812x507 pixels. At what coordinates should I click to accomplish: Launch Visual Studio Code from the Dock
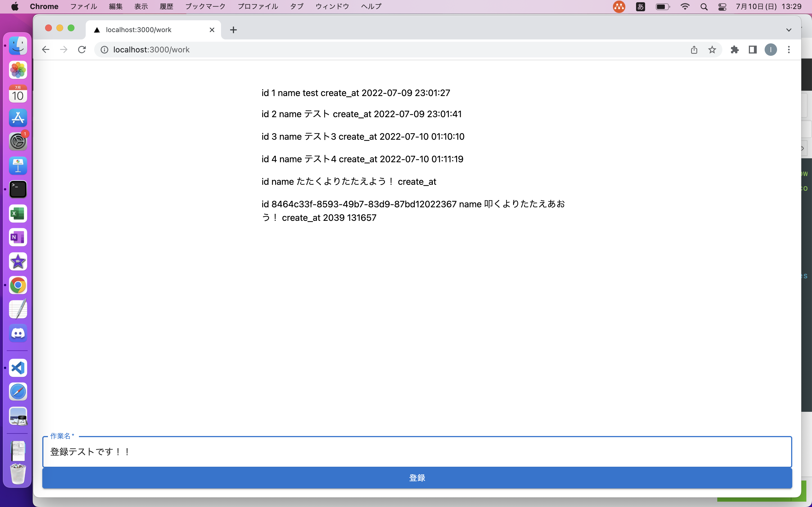[x=18, y=368]
